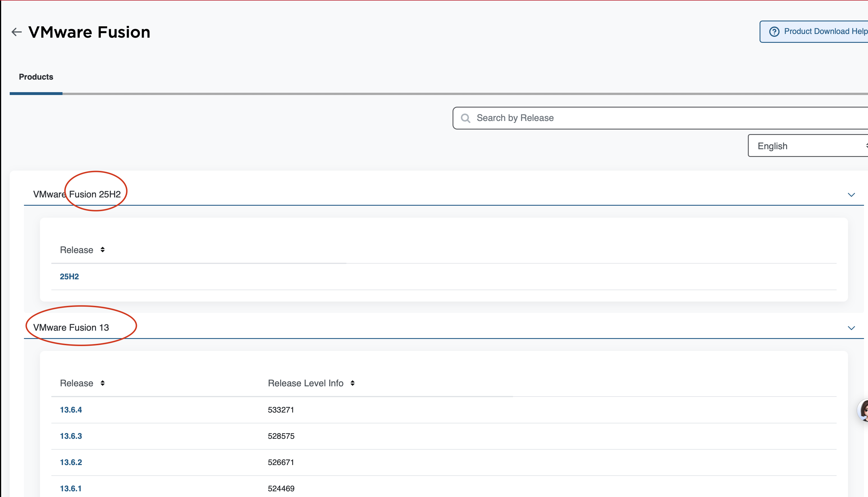The height and width of the screenshot is (497, 868).
Task: Click the Search by Release field
Action: (x=649, y=118)
